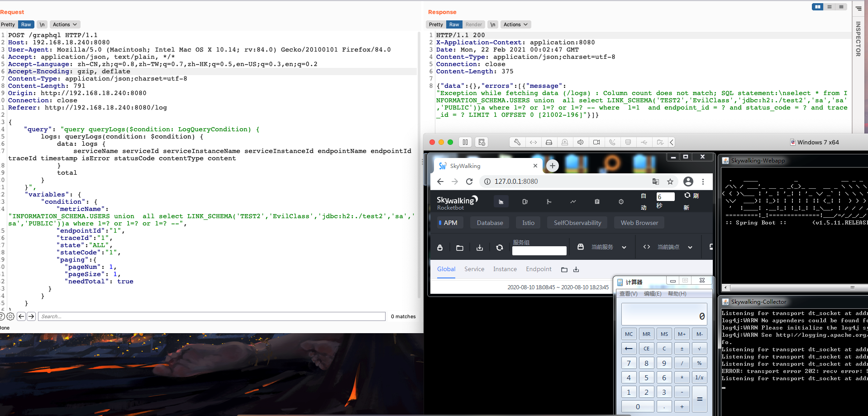Switch to the Endpoint tab
Viewport: 868px width, 416px height.
point(539,269)
